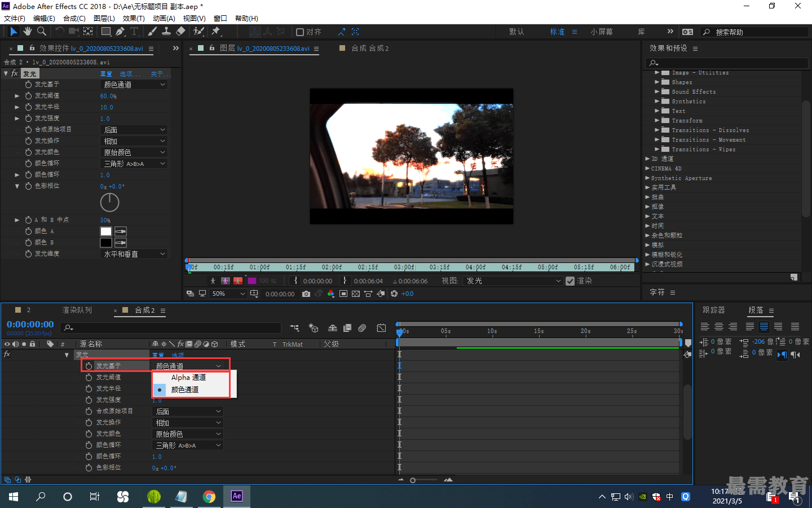Viewport: 812px width, 508px height.
Task: Expand the 发光阈值 property in effect controls
Action: pos(17,96)
